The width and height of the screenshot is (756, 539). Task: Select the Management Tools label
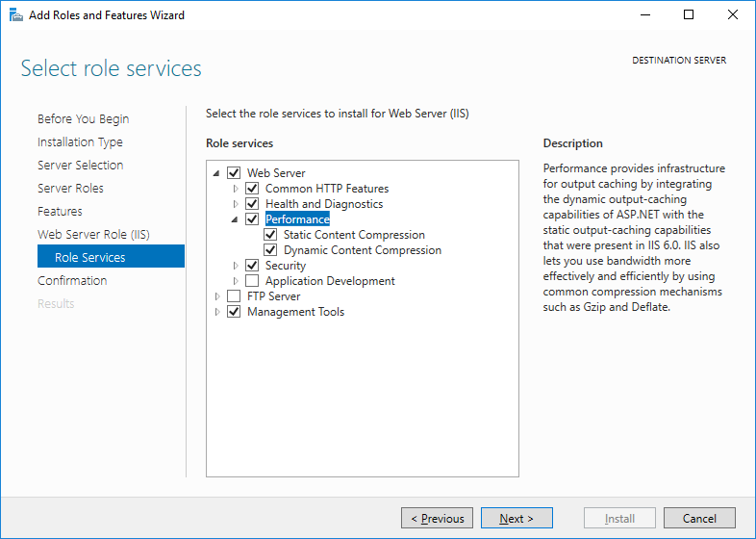pos(295,312)
